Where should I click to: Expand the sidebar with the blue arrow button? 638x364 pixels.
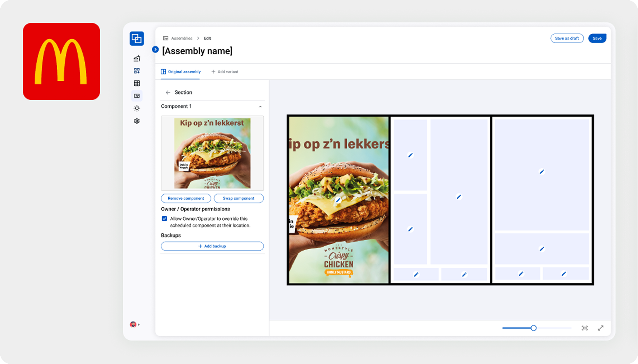tap(155, 49)
